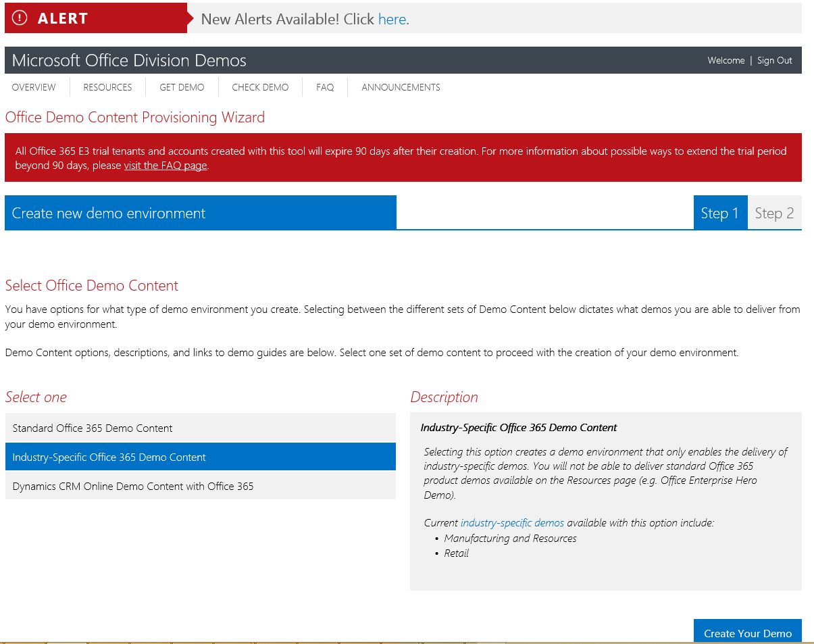814x644 pixels.
Task: Select Standard Office 365 Demo Content option
Action: point(201,428)
